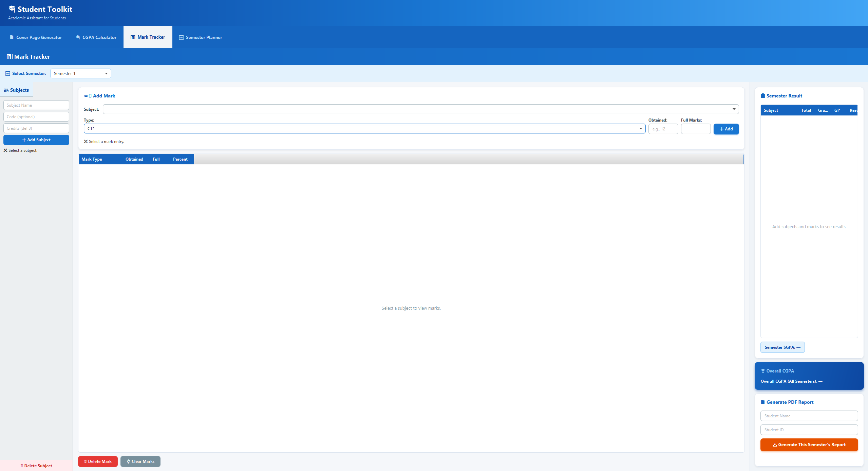
Task: Click the Delete Subject button
Action: (x=36, y=466)
